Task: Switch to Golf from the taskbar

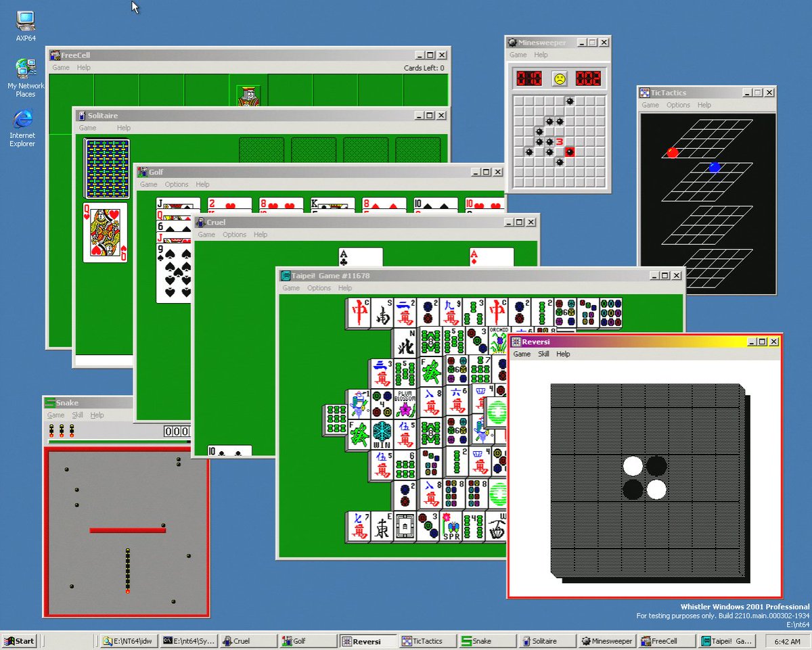Action: point(309,641)
